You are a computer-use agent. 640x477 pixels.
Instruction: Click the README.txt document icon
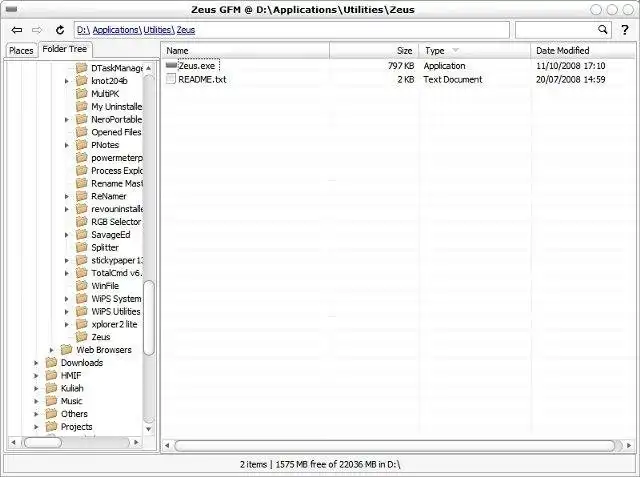click(171, 79)
